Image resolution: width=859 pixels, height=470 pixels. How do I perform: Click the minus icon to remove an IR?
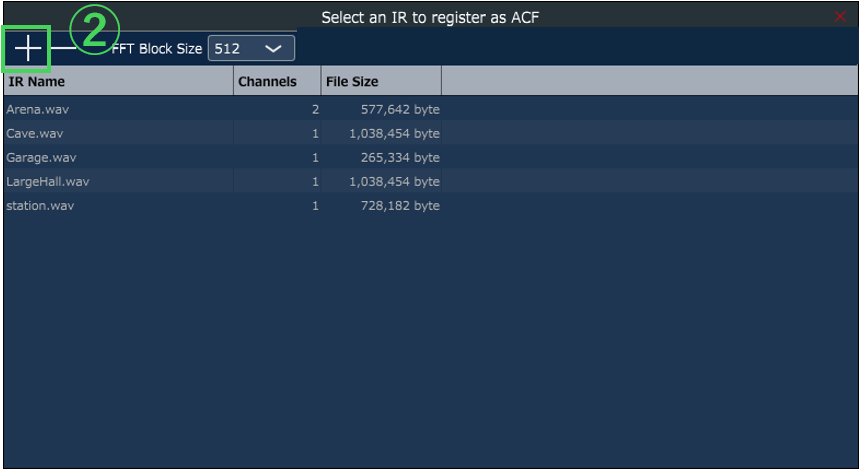coord(64,48)
